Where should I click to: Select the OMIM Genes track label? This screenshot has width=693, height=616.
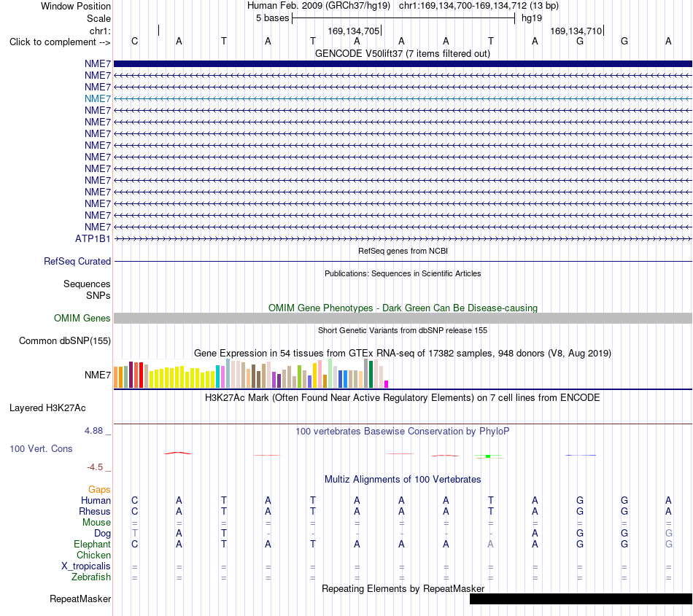point(82,318)
